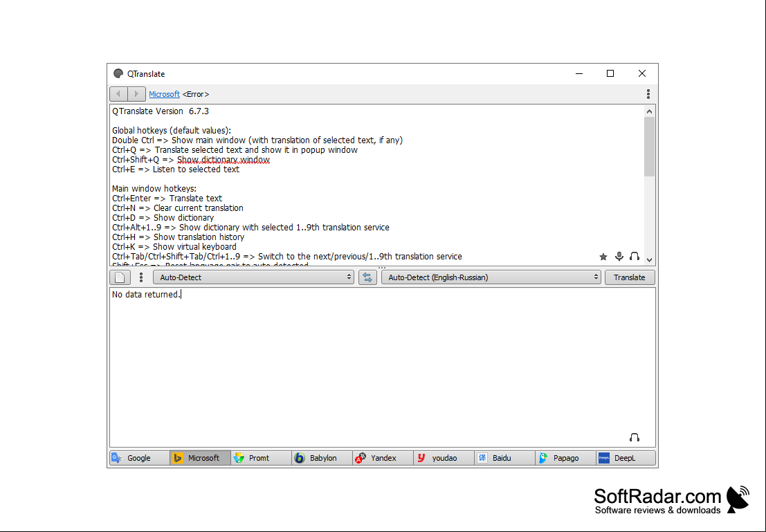The image size is (766, 532).
Task: Click the 'Main window hotkeys:' heading
Action: point(154,189)
